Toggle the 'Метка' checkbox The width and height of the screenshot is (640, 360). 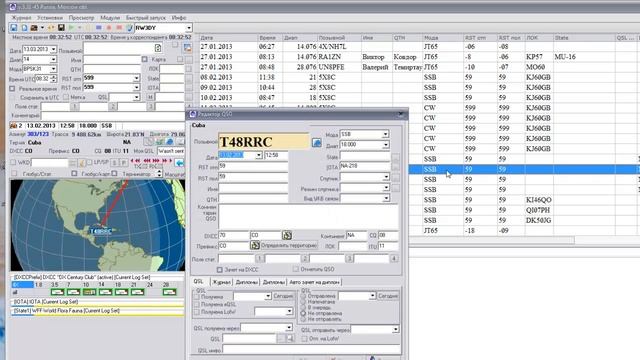pos(66,97)
